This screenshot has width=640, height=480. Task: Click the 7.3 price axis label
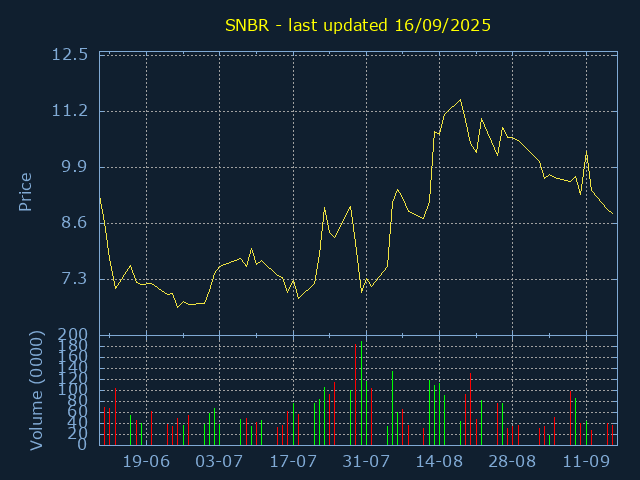75,279
